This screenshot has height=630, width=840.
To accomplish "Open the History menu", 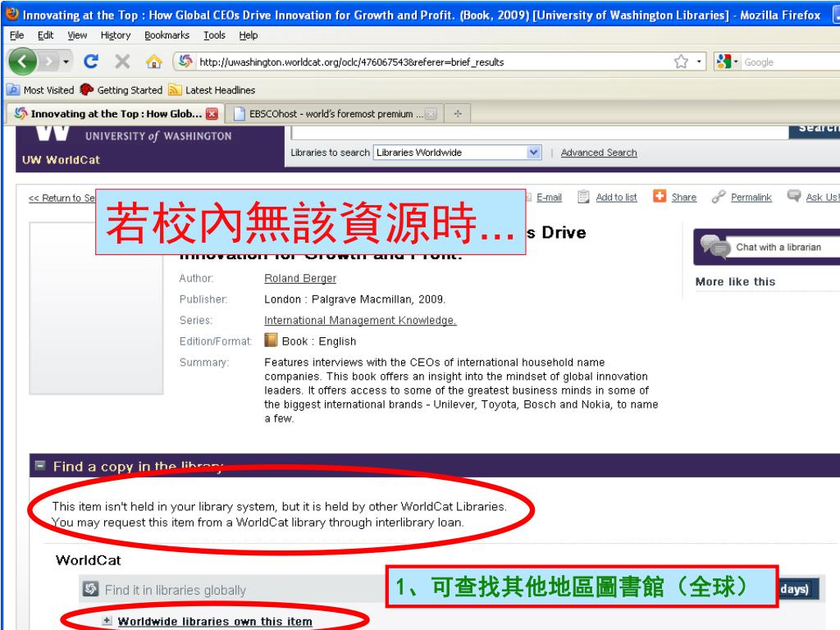I will (116, 35).
